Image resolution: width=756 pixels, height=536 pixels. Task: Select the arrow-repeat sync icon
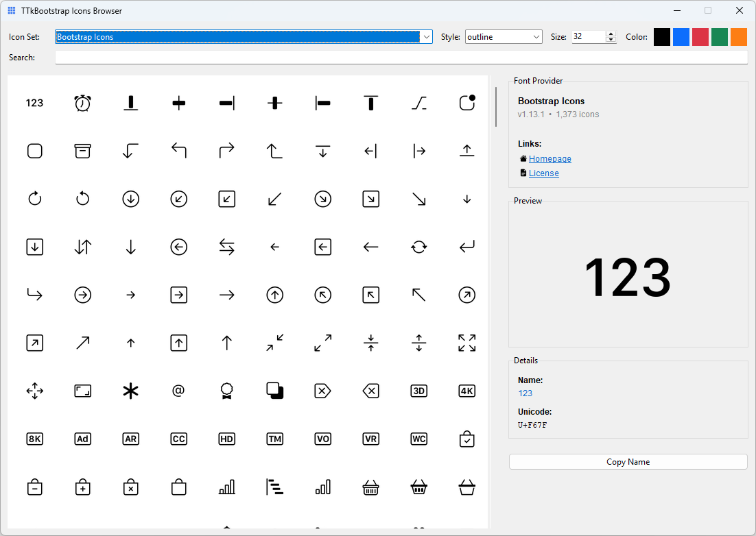418,247
